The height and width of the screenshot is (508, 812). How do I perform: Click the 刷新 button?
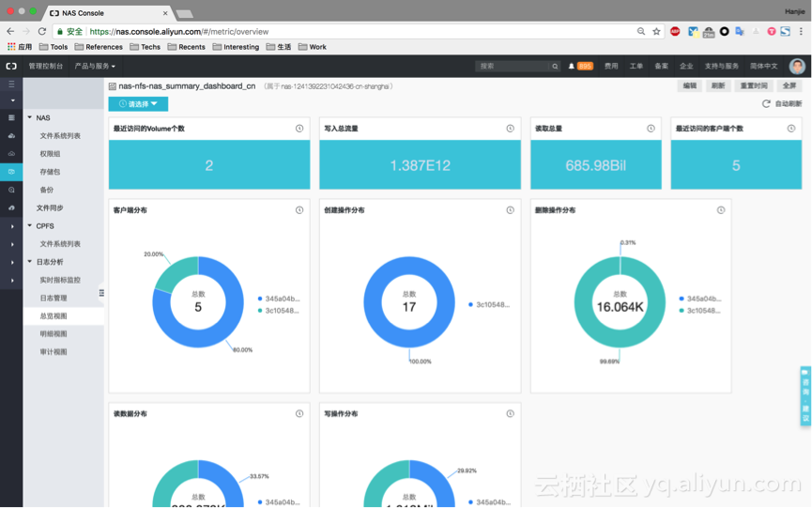718,86
